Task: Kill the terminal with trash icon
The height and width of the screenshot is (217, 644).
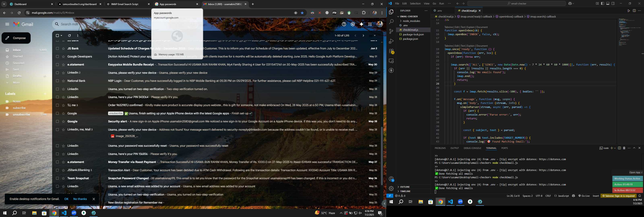Action: (624, 148)
